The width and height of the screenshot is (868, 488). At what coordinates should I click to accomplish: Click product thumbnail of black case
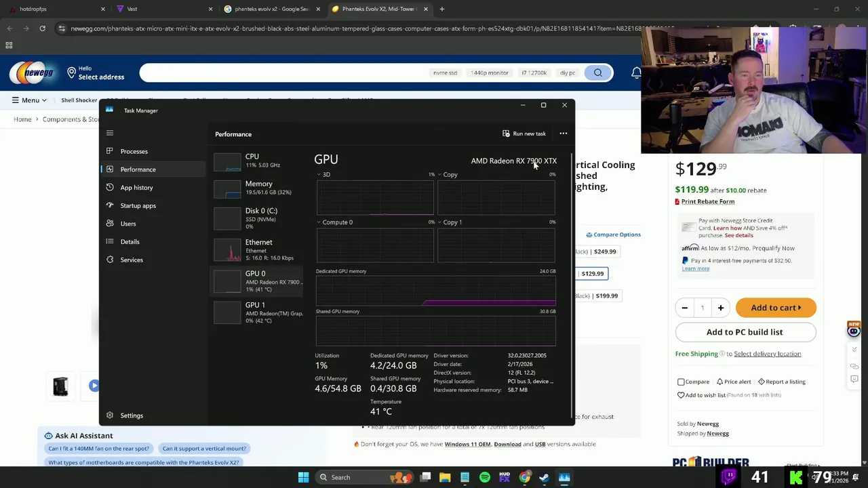pos(60,386)
